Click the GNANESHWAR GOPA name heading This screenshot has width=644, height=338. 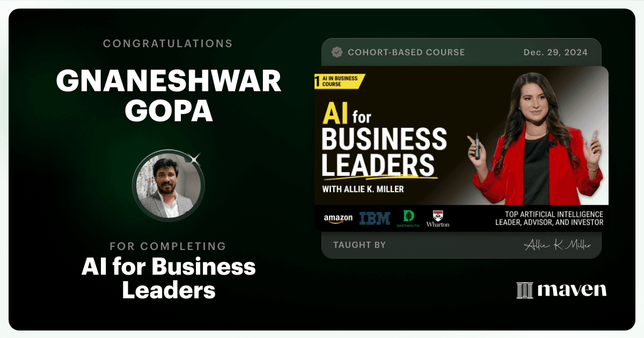coord(169,96)
